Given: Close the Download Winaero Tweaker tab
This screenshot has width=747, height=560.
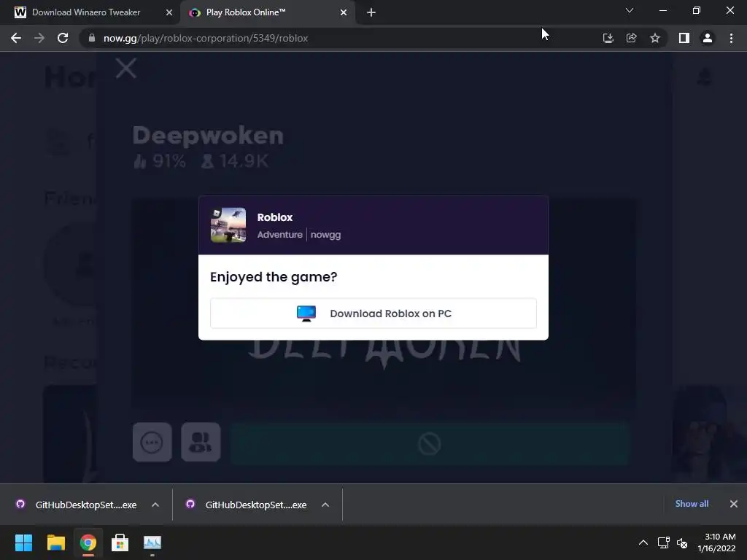Looking at the screenshot, I should coord(169,12).
